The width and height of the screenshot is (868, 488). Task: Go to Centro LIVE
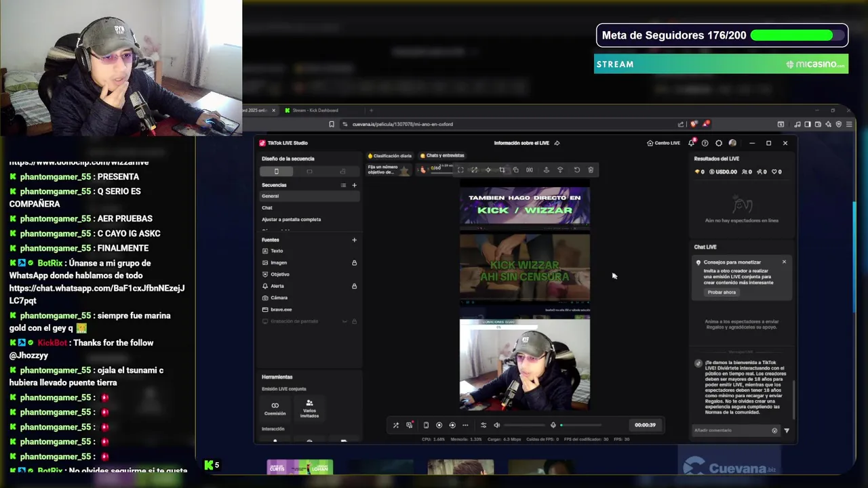point(663,143)
